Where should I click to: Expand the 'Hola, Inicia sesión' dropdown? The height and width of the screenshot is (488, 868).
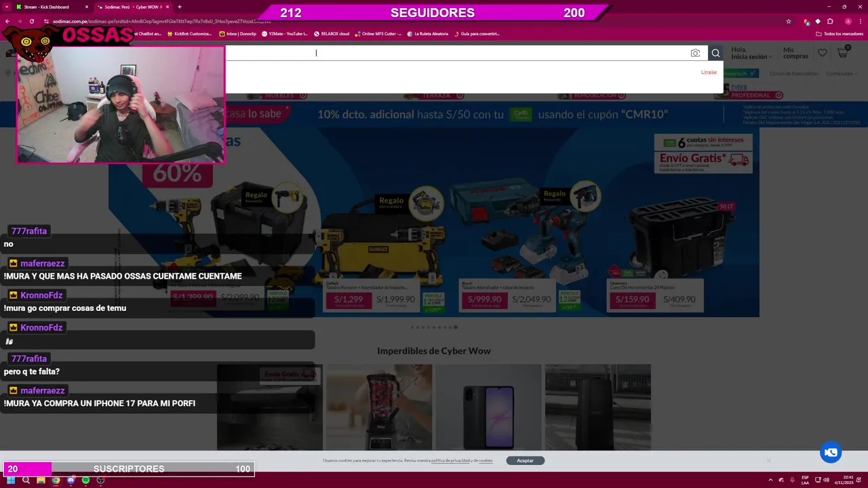751,53
